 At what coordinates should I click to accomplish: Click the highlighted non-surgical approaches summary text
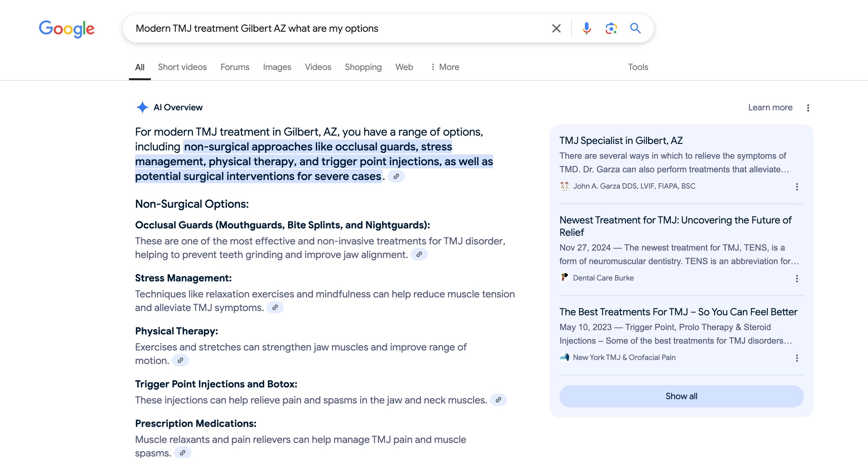point(314,161)
